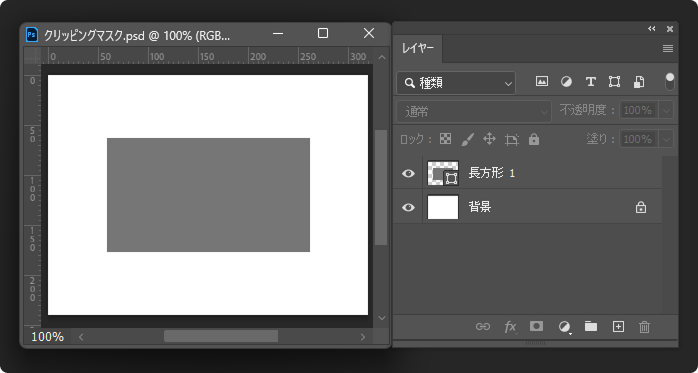This screenshot has height=373, width=698.
Task: Create a new group folder
Action: tap(591, 326)
